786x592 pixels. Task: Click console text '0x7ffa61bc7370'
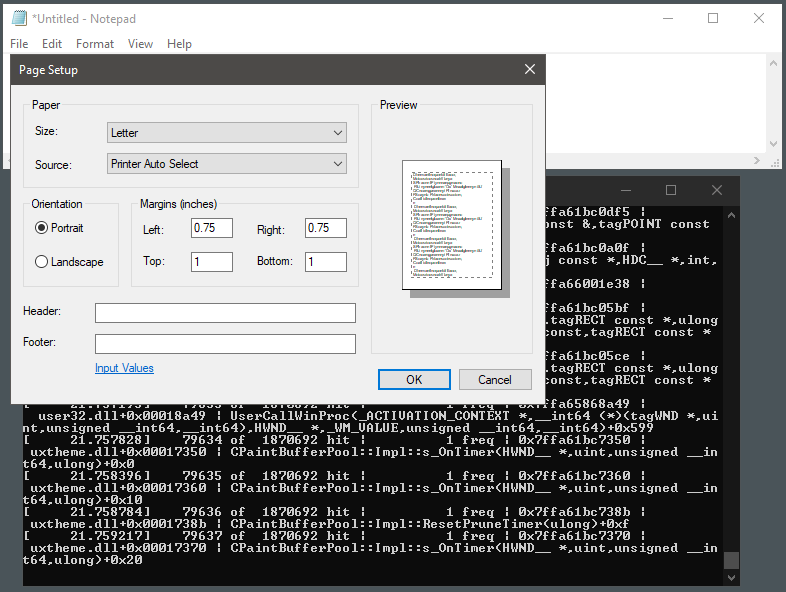click(574, 536)
